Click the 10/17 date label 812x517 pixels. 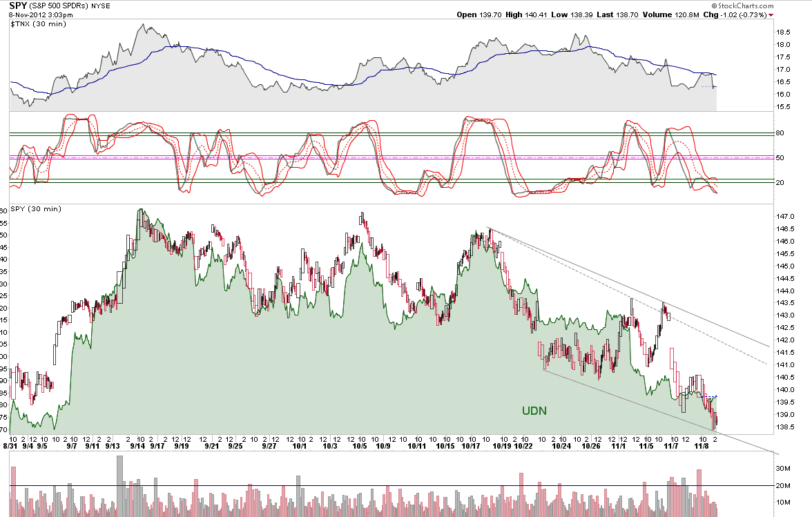470,446
